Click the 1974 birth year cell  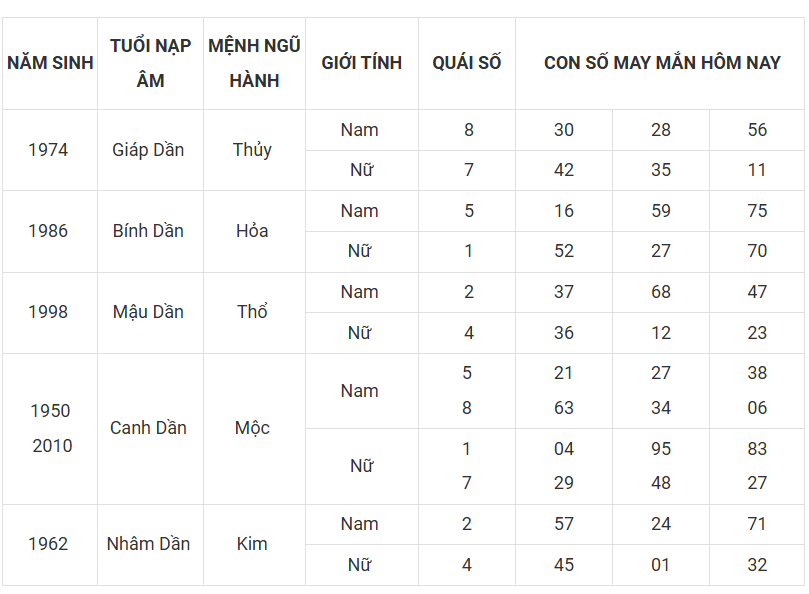(x=50, y=150)
